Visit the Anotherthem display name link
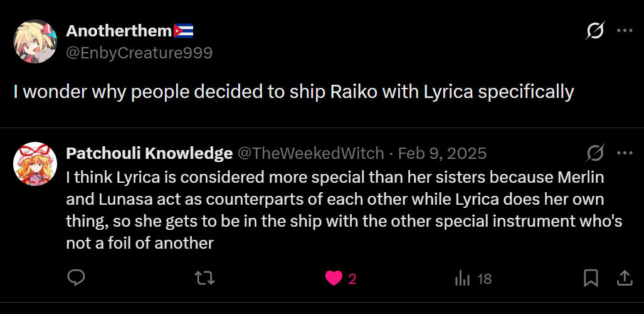Image resolution: width=644 pixels, height=314 pixels. point(119,31)
